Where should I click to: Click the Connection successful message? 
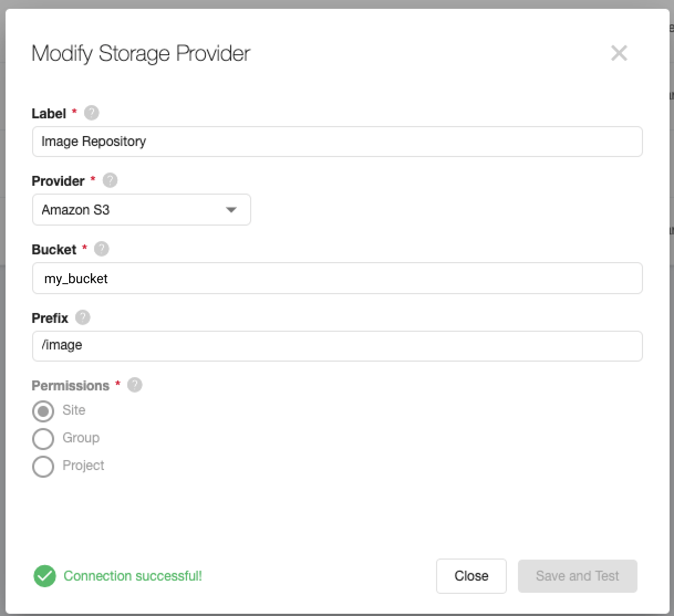(133, 576)
